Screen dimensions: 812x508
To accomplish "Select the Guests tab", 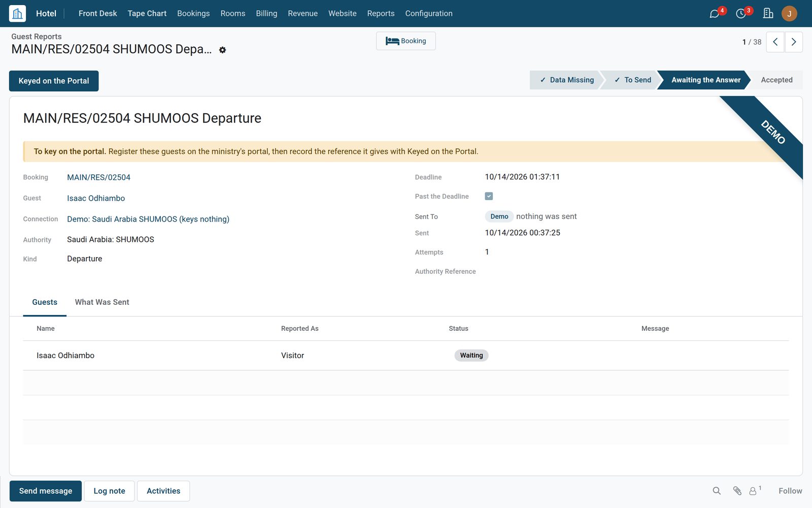I will (x=45, y=302).
